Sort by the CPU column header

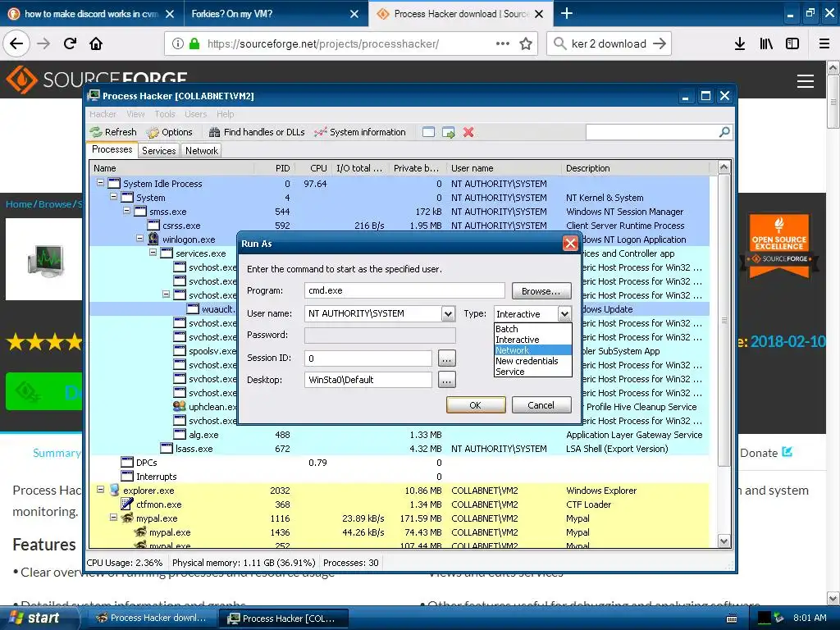pos(313,168)
